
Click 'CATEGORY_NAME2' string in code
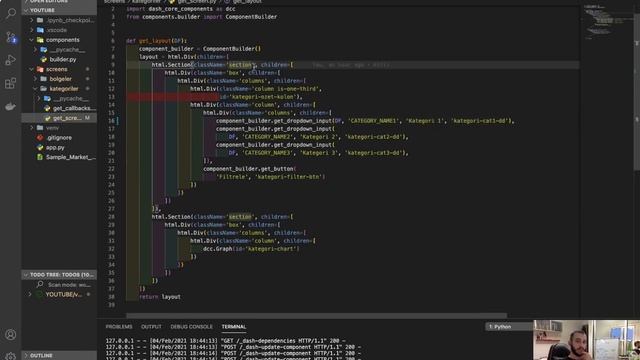click(267, 137)
